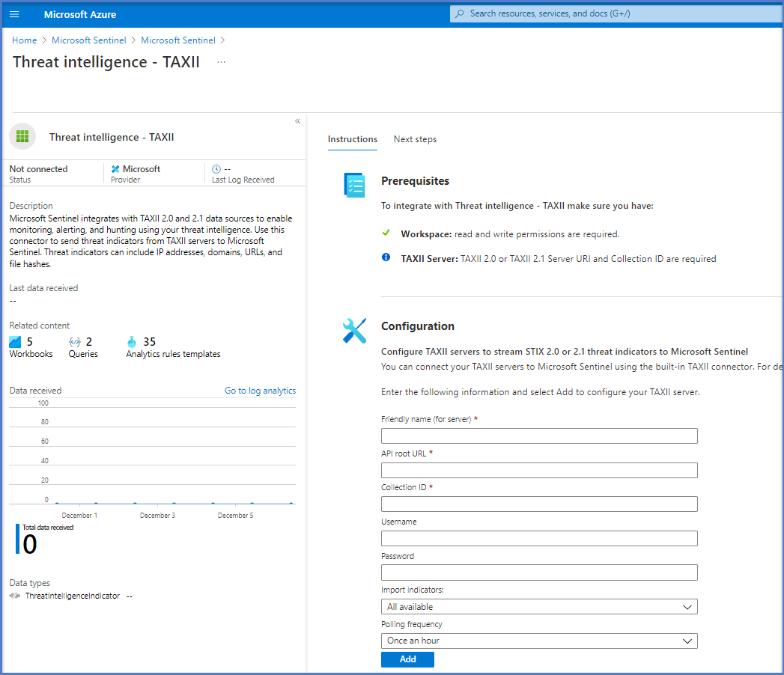Collapse the left pane with double chevron
Image resolution: width=784 pixels, height=675 pixels.
tap(297, 121)
